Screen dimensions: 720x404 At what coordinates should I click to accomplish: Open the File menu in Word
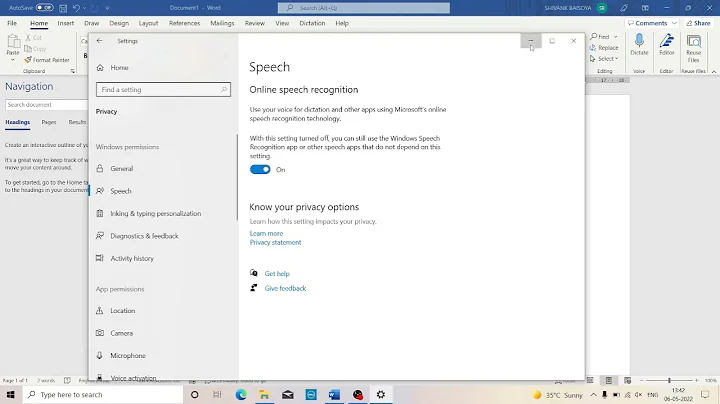12,23
